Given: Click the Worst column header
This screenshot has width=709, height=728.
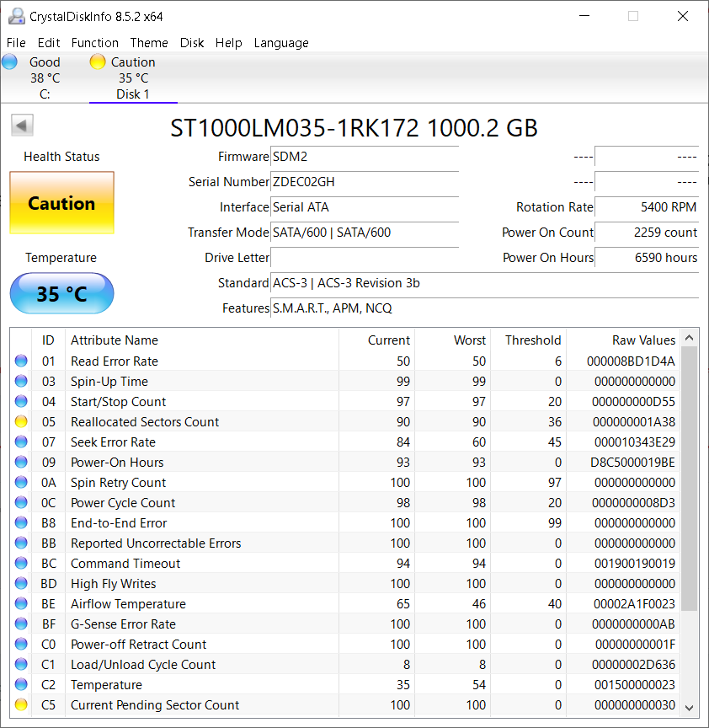Looking at the screenshot, I should (452, 340).
